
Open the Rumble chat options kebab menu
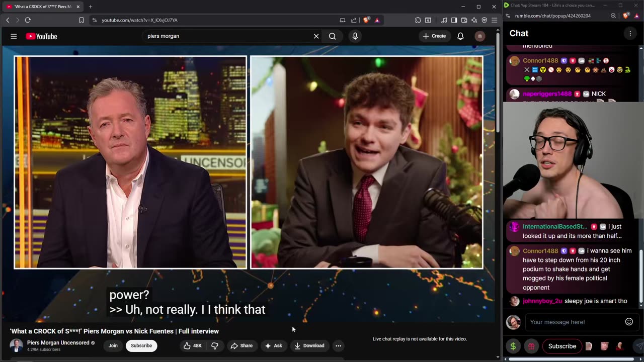(x=630, y=33)
